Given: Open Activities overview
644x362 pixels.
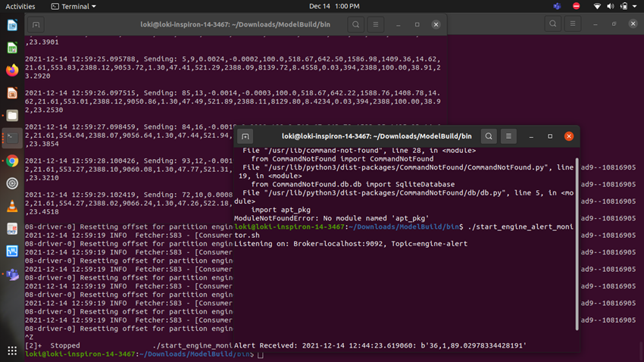Looking at the screenshot, I should (20, 6).
